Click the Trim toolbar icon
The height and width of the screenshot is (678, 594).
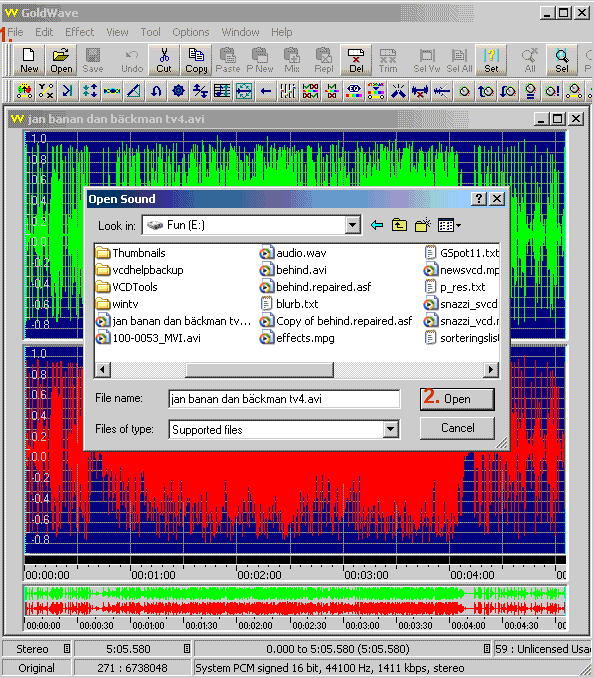(x=388, y=60)
